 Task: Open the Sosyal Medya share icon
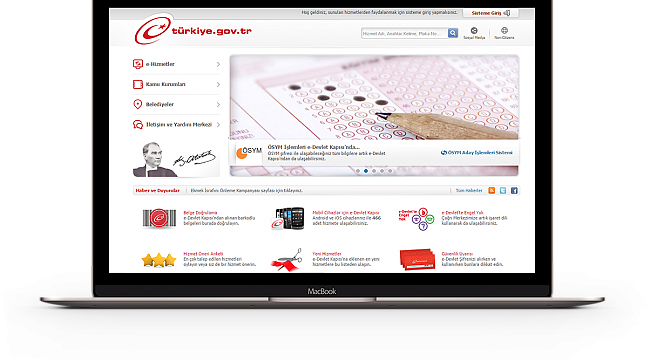click(x=474, y=30)
